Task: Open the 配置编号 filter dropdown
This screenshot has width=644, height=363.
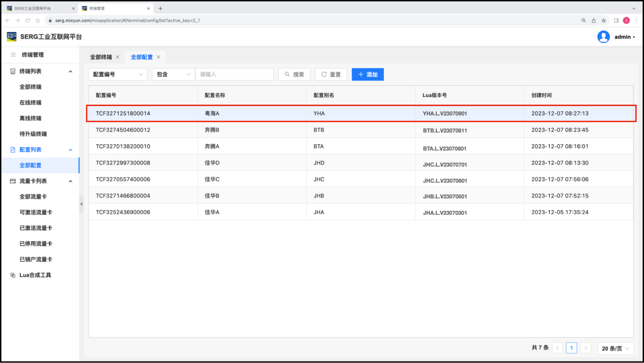Action: point(118,74)
